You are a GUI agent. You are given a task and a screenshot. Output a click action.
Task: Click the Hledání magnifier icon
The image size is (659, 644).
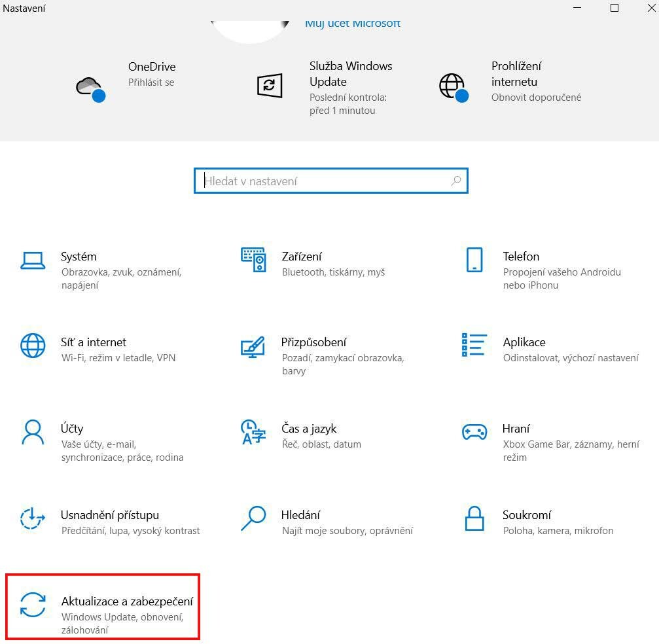253,518
